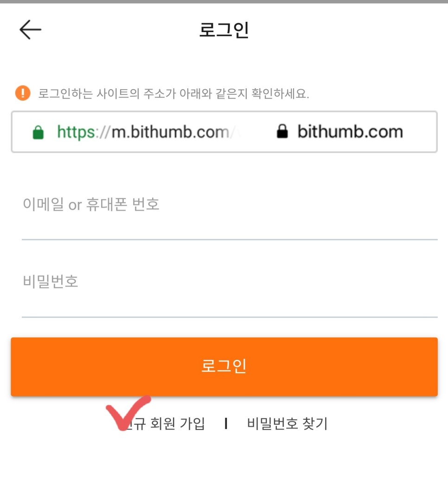Click the green padlock icon
This screenshot has width=448, height=487.
[38, 132]
